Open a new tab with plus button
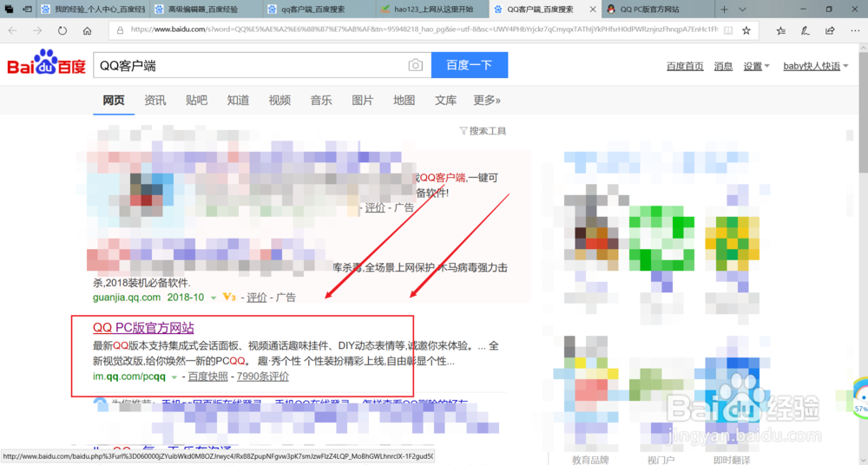Screen dimensions: 868x465 point(724,10)
